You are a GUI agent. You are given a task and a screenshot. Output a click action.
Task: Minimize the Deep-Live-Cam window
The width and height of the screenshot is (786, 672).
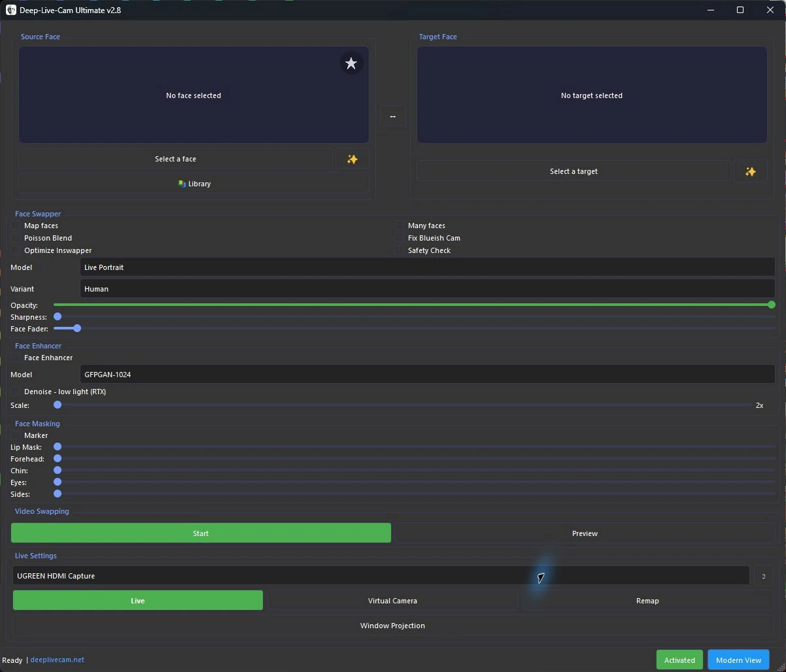[x=711, y=10]
